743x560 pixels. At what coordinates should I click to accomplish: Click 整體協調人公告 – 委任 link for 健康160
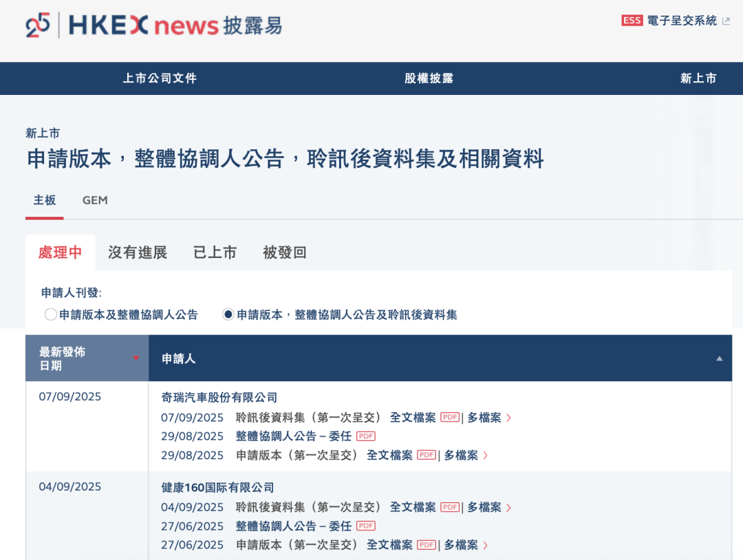coord(294,526)
